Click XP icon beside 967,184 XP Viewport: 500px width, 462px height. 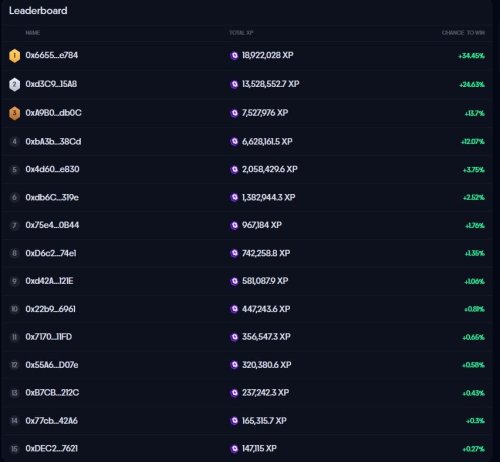click(234, 226)
